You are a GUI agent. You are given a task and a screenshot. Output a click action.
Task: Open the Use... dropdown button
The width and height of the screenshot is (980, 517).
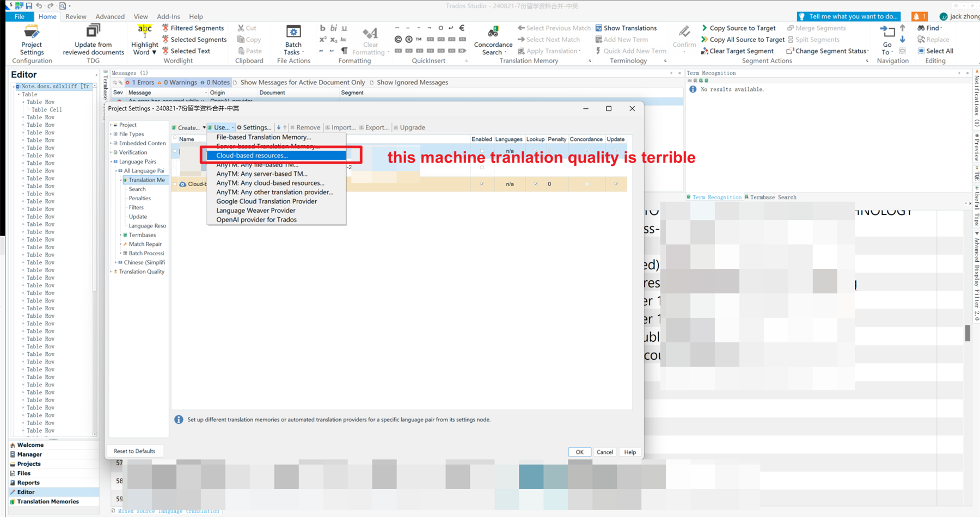(221, 127)
